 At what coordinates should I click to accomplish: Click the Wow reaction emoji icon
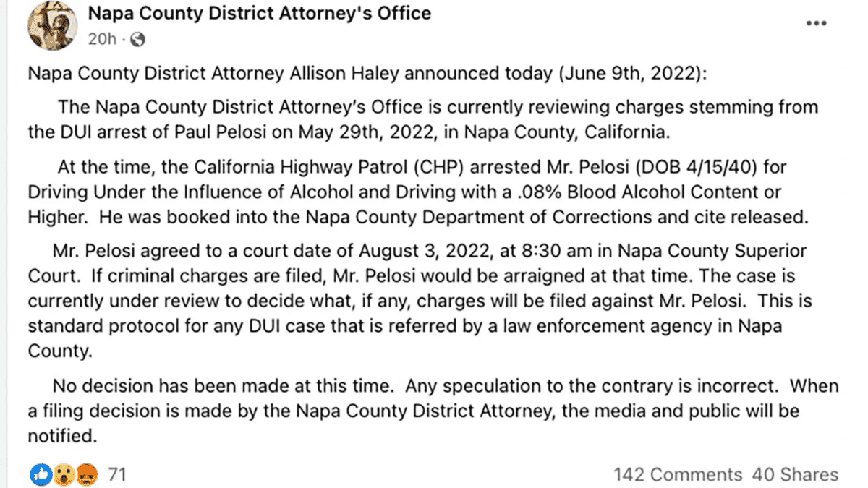[x=64, y=474]
